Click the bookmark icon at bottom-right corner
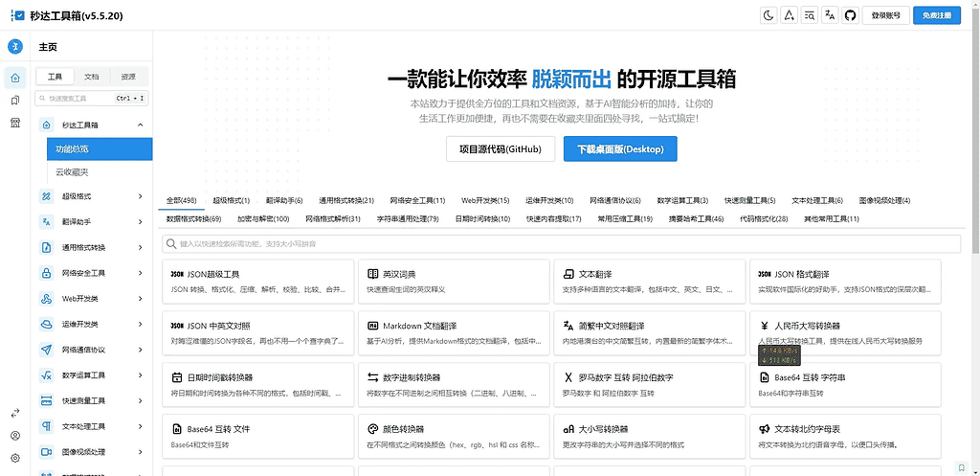This screenshot has height=476, width=980. 961,467
